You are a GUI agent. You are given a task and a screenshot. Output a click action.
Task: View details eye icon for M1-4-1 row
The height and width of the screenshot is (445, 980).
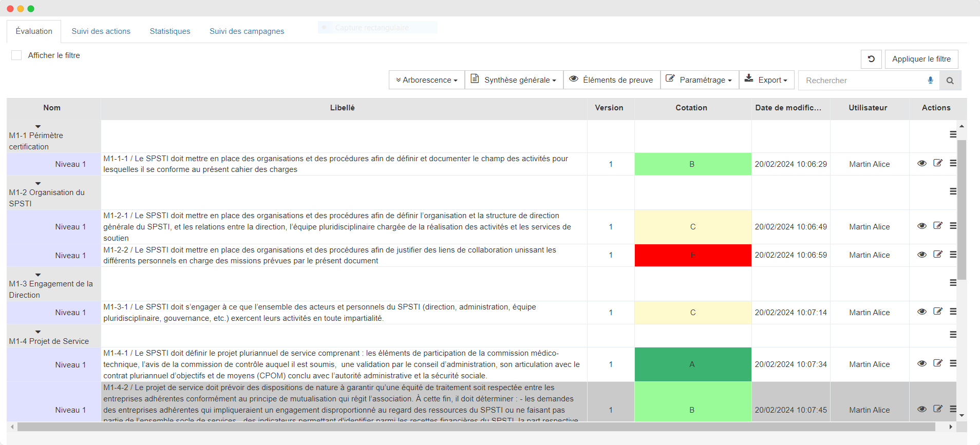click(922, 363)
